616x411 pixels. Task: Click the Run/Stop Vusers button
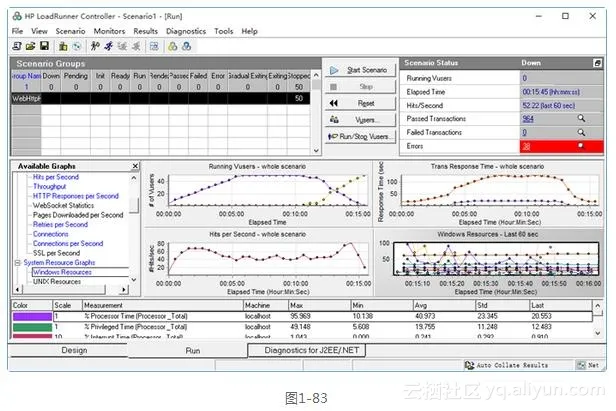pos(360,136)
